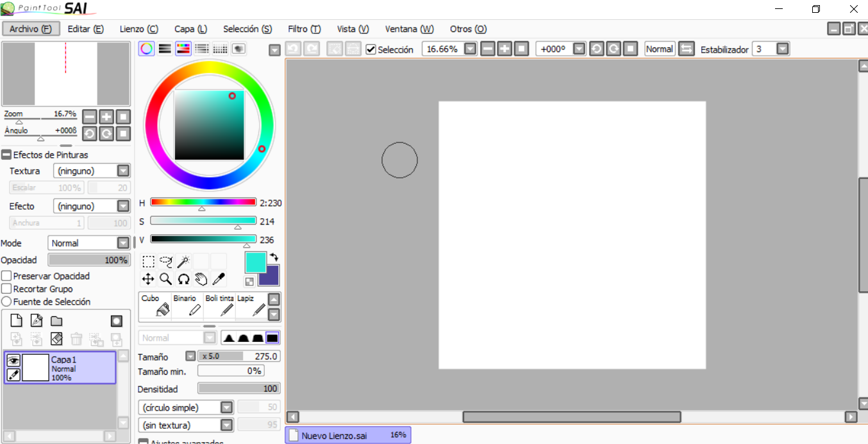Choose the Lapiz pencil tool
The height and width of the screenshot is (444, 868).
coord(251,305)
